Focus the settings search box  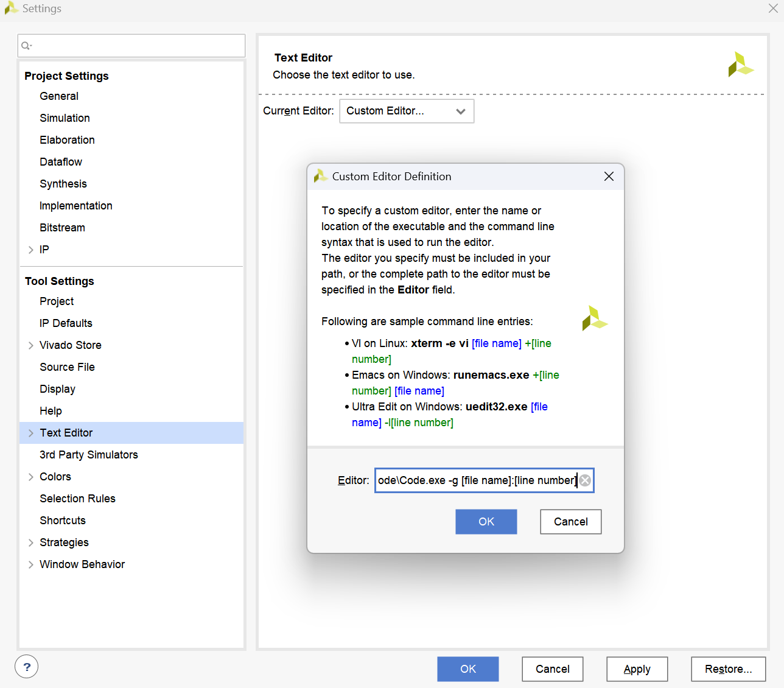click(137, 46)
